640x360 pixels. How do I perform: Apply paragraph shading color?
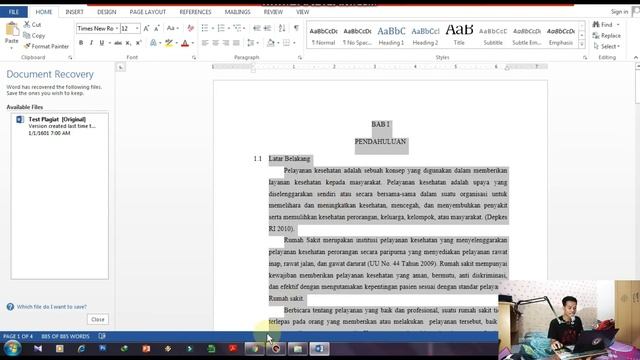270,43
